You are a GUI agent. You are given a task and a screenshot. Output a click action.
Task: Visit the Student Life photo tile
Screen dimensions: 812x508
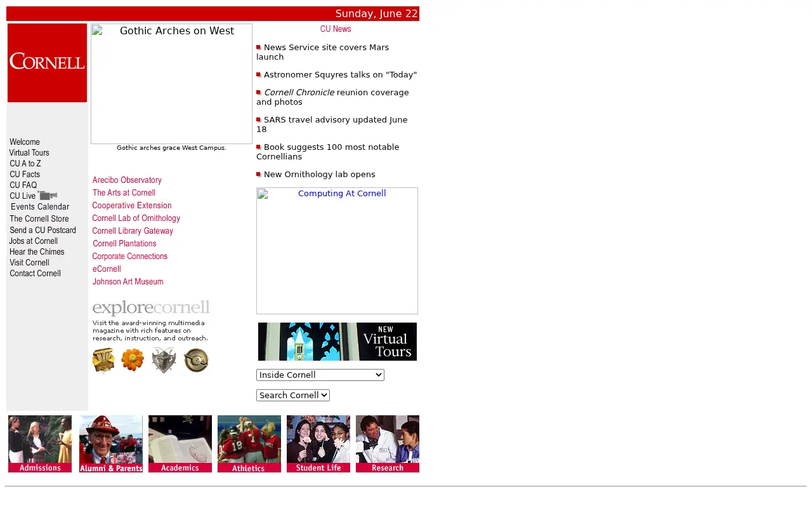(318, 444)
